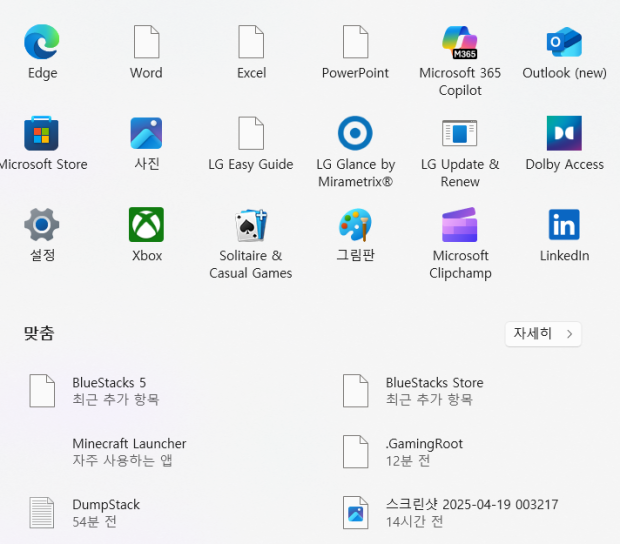Open the Microsoft Store icon

point(42,133)
